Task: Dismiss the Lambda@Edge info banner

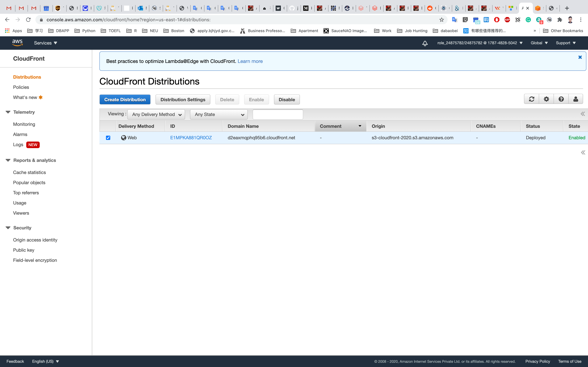Action: (x=580, y=57)
